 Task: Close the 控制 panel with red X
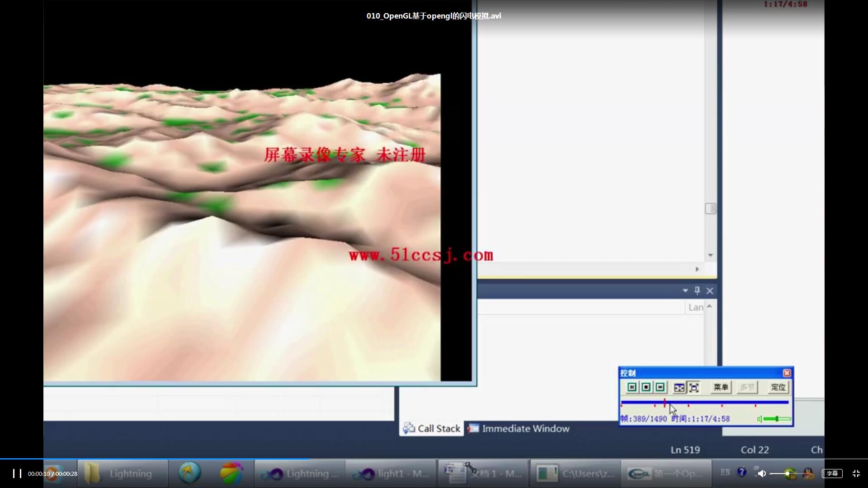[x=787, y=373]
